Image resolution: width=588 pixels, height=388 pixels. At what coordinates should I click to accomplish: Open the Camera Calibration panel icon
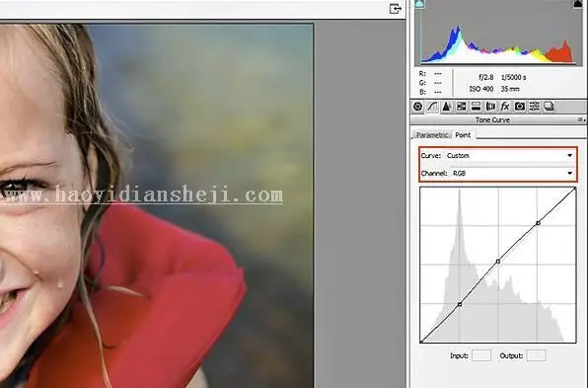520,107
